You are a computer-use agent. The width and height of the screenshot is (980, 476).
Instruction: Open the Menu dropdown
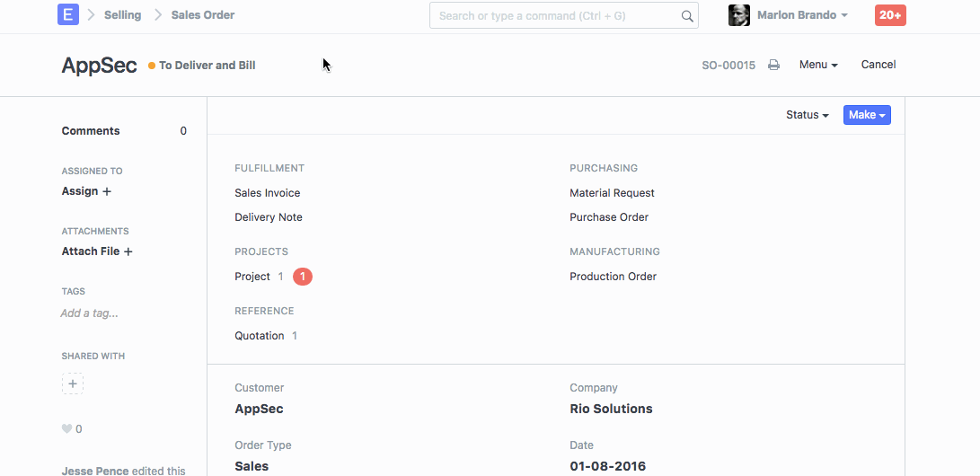tap(818, 65)
